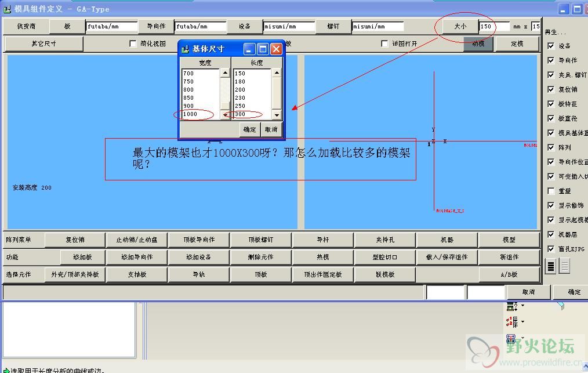
Task: Select width 1000 in 基体尺寸 list
Action: tap(200, 114)
